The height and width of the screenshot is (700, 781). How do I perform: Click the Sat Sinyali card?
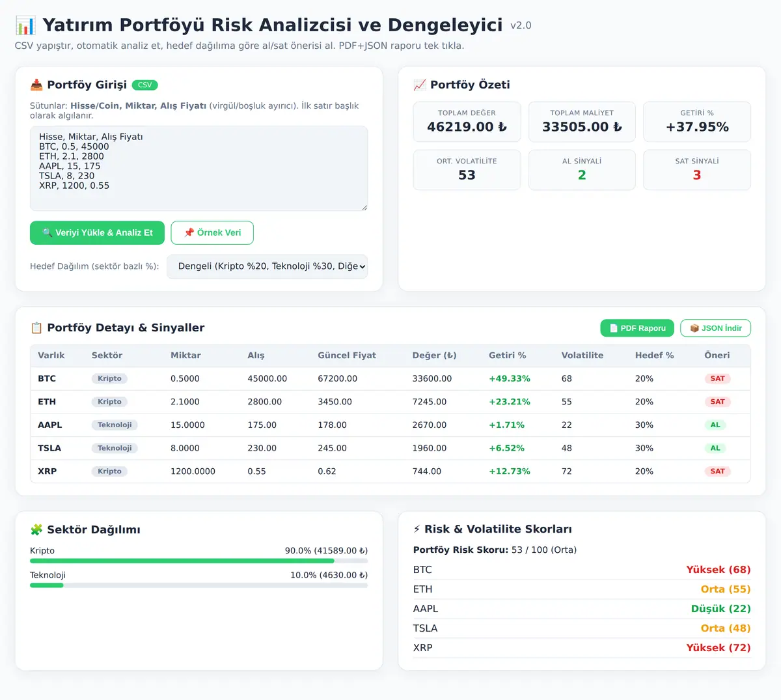tap(697, 170)
